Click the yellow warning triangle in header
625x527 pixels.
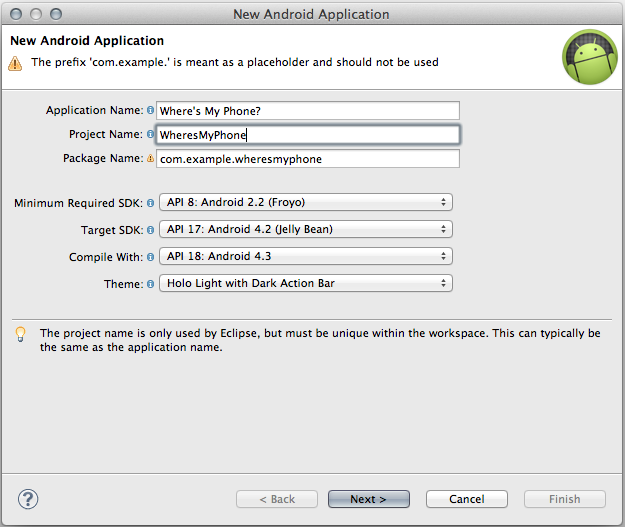tap(15, 63)
